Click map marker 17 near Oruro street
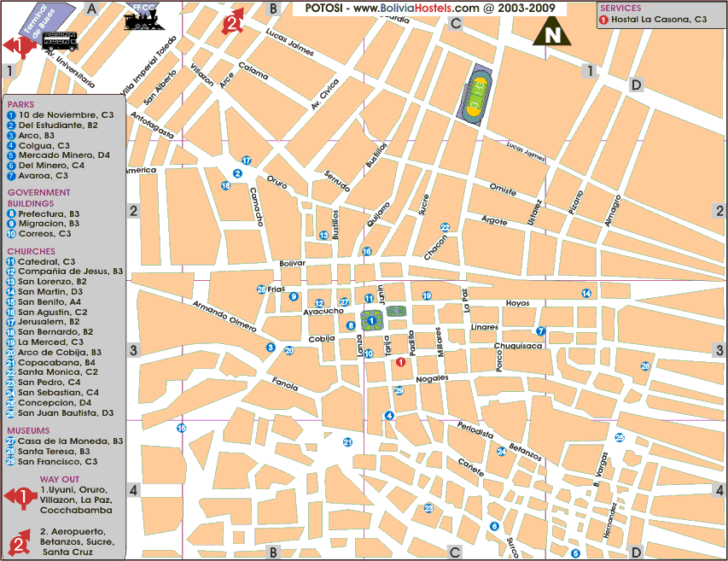 pos(247,161)
